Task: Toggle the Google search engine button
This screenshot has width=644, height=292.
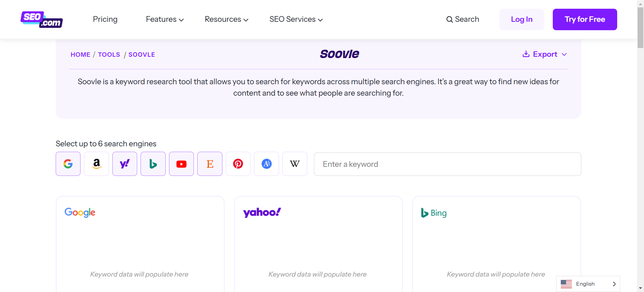Action: click(68, 164)
